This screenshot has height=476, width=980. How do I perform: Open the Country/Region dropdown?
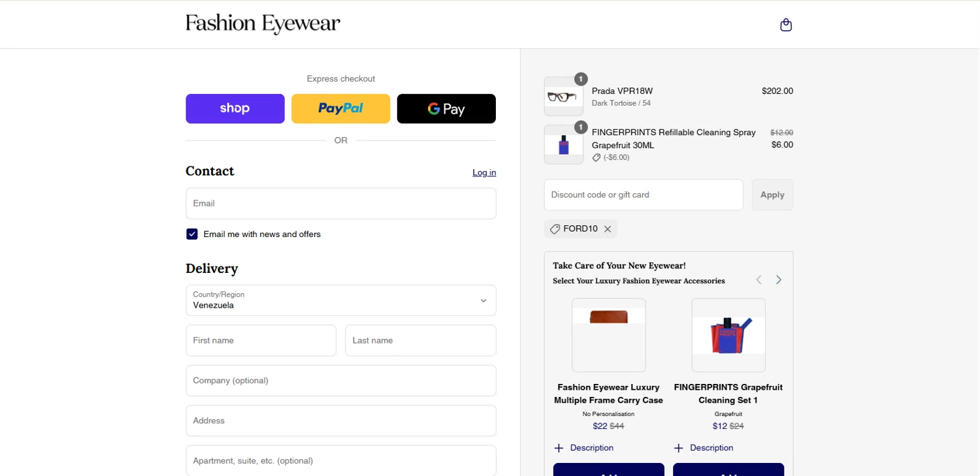tap(341, 300)
